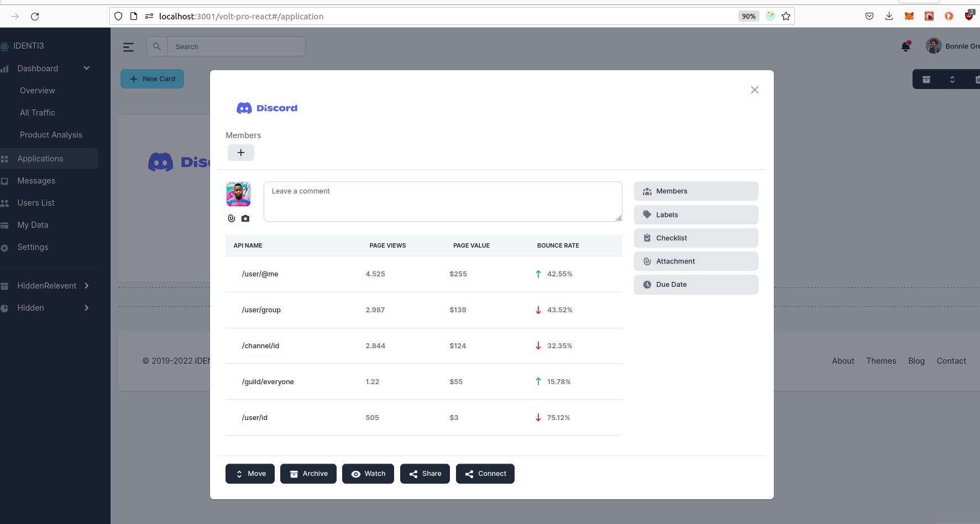Click the Pocket save icon

coord(869,17)
